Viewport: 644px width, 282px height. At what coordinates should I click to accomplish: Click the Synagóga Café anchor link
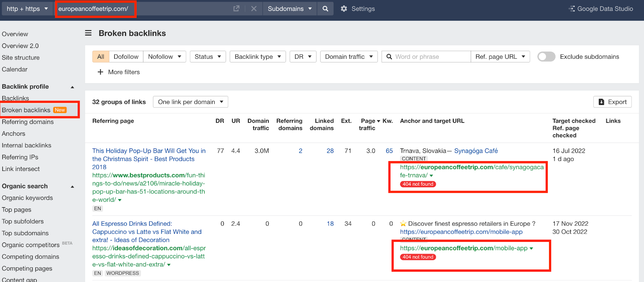(x=476, y=151)
